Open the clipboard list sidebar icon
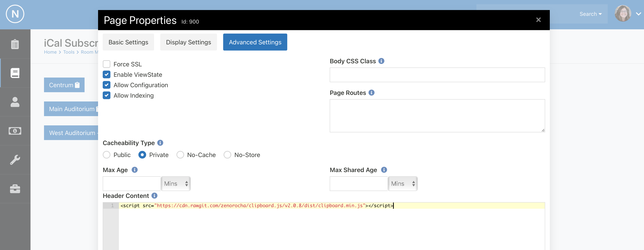This screenshot has width=644, height=250. (x=15, y=44)
